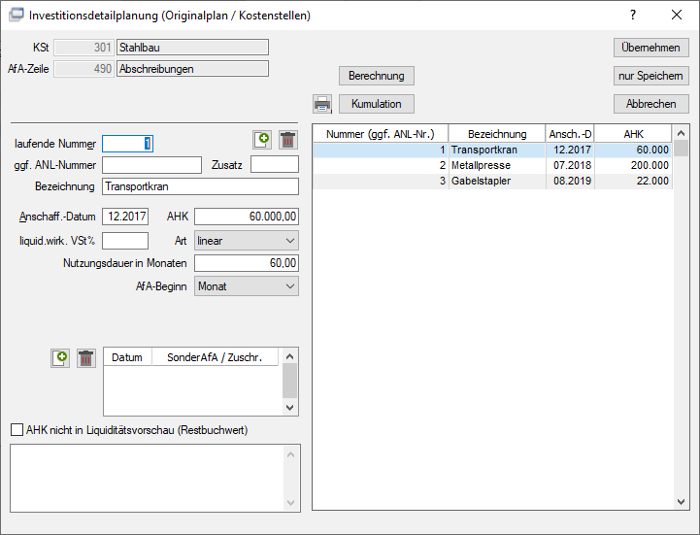This screenshot has width=700, height=535.
Task: Click the nur Speichern button
Action: [x=651, y=76]
